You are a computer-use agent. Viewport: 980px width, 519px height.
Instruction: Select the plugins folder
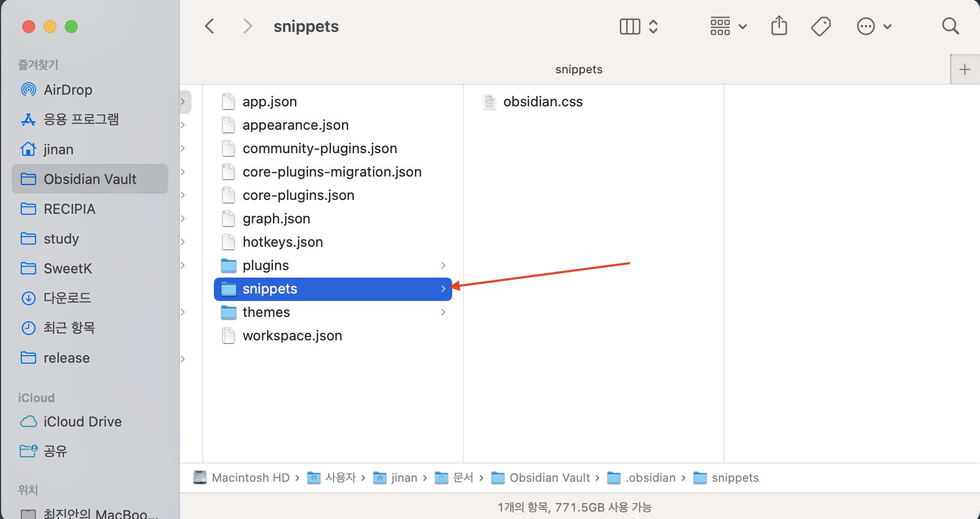click(x=333, y=265)
